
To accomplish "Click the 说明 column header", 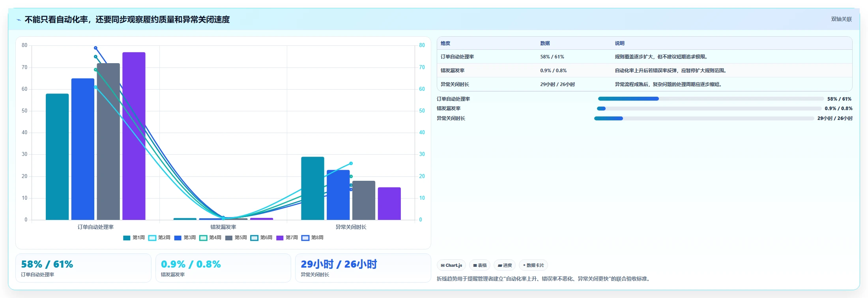I will click(x=619, y=43).
